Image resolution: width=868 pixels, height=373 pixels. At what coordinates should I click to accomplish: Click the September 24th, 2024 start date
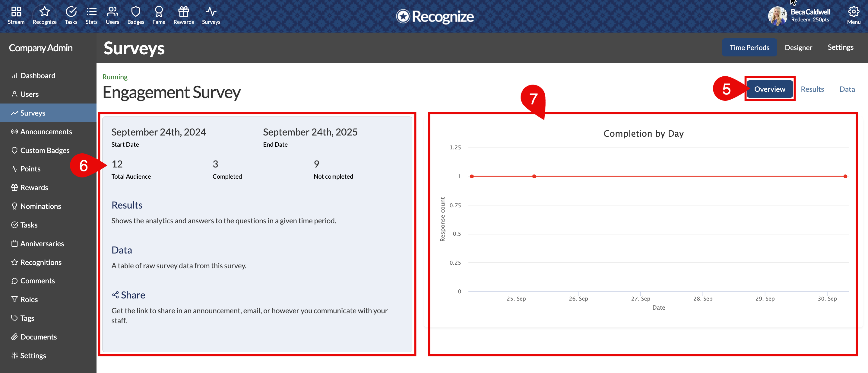click(159, 132)
